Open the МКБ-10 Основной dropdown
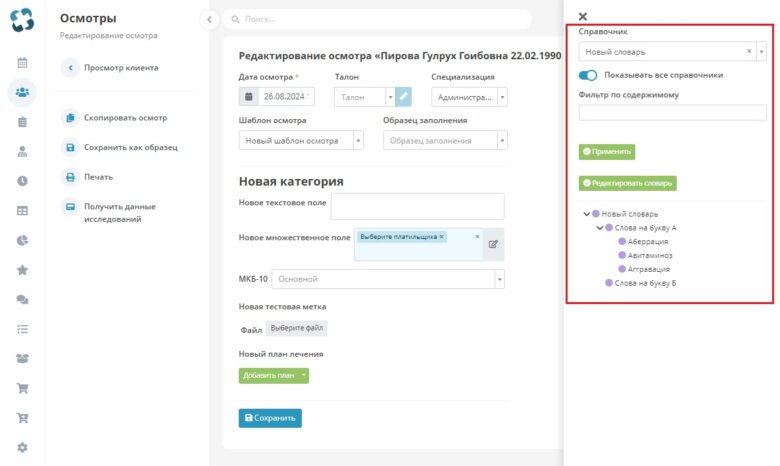The width and height of the screenshot is (780, 466). pos(499,279)
